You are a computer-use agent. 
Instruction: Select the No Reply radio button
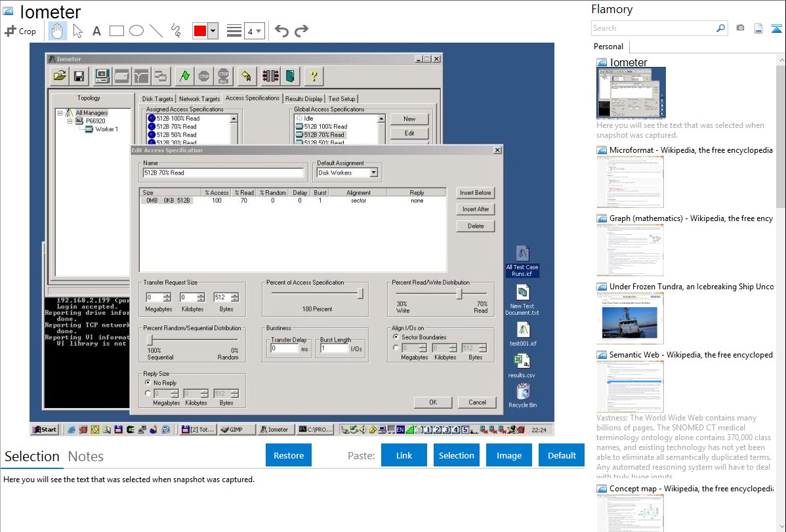coord(148,382)
